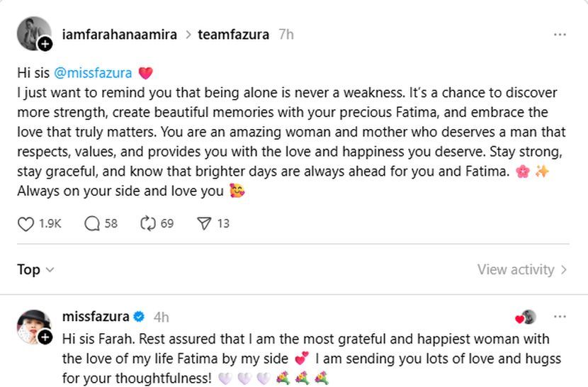Share post with paper plane icon
The width and height of the screenshot is (588, 387).
pos(204,223)
